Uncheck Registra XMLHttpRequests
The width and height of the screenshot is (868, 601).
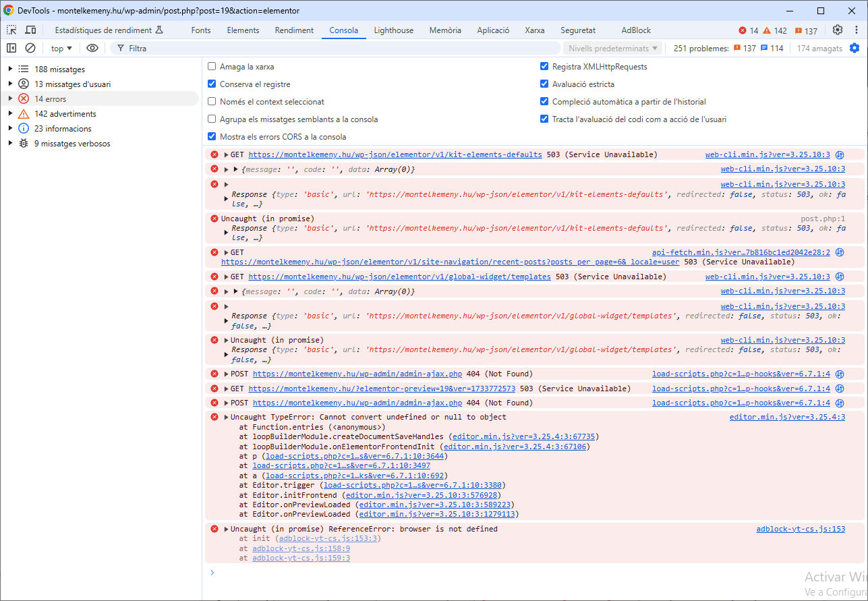544,67
